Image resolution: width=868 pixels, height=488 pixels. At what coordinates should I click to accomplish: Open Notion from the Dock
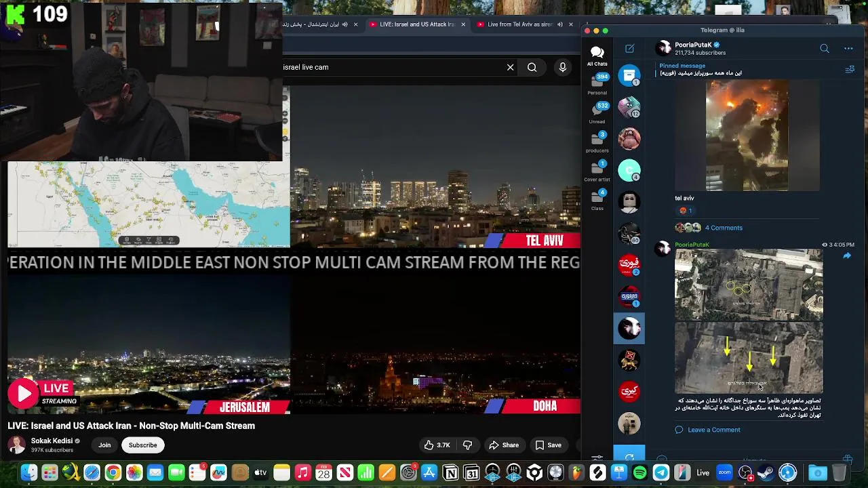tap(450, 472)
